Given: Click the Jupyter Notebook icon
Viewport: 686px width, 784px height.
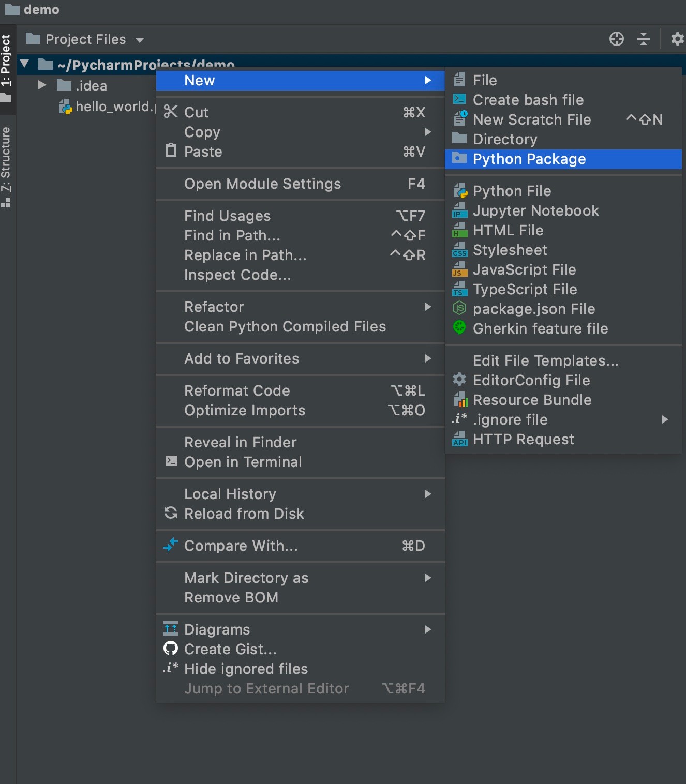Looking at the screenshot, I should [459, 210].
